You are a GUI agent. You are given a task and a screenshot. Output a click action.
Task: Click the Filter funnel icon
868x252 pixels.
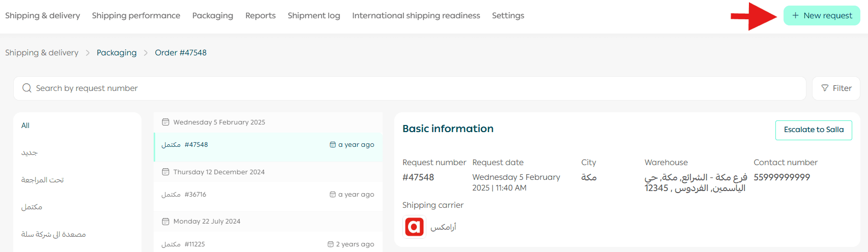coord(825,88)
